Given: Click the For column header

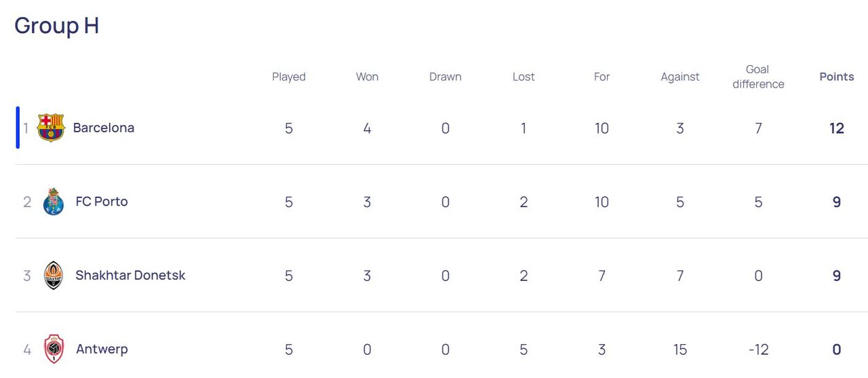Looking at the screenshot, I should pyautogui.click(x=601, y=77).
